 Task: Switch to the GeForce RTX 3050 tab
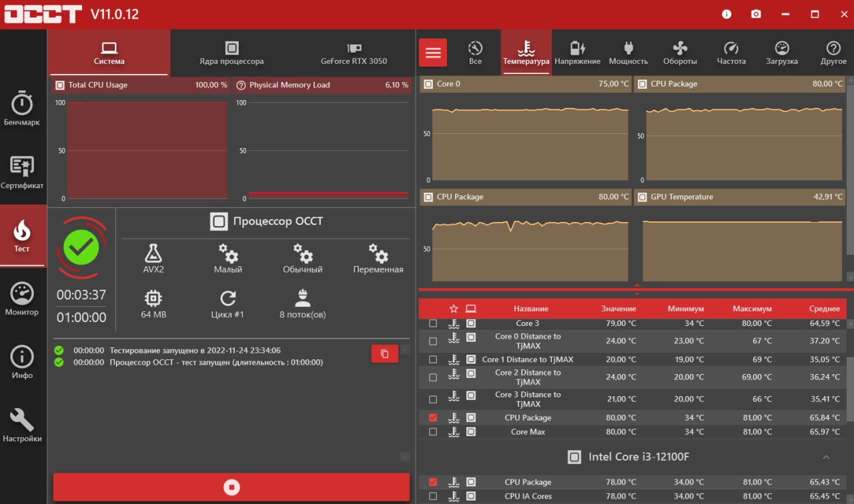point(354,53)
